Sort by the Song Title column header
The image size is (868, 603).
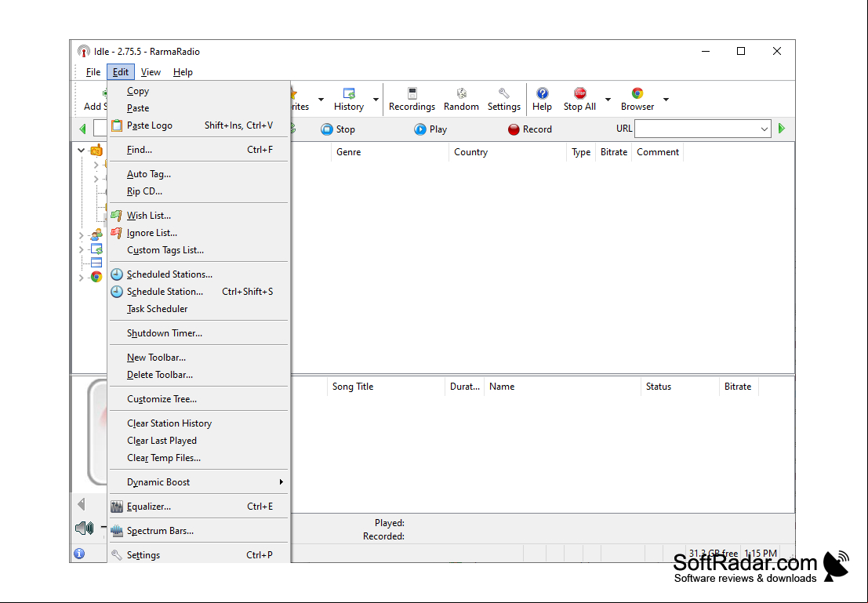[386, 387]
